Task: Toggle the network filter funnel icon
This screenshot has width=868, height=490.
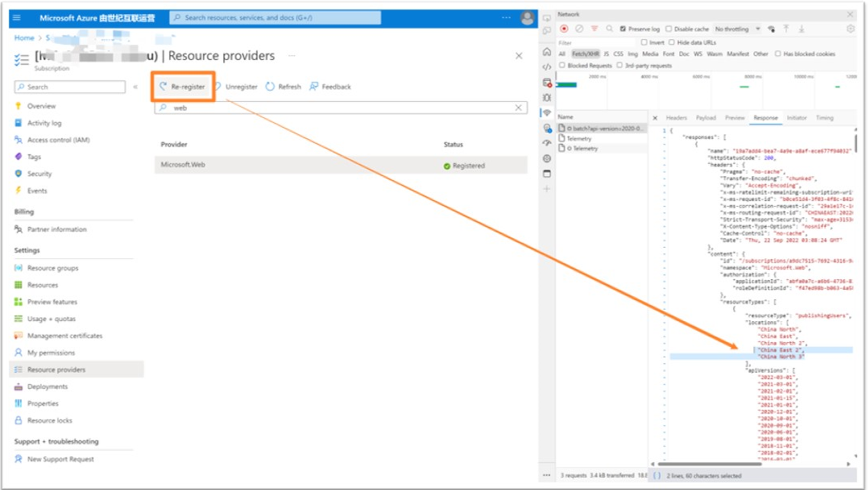Action: 594,29
